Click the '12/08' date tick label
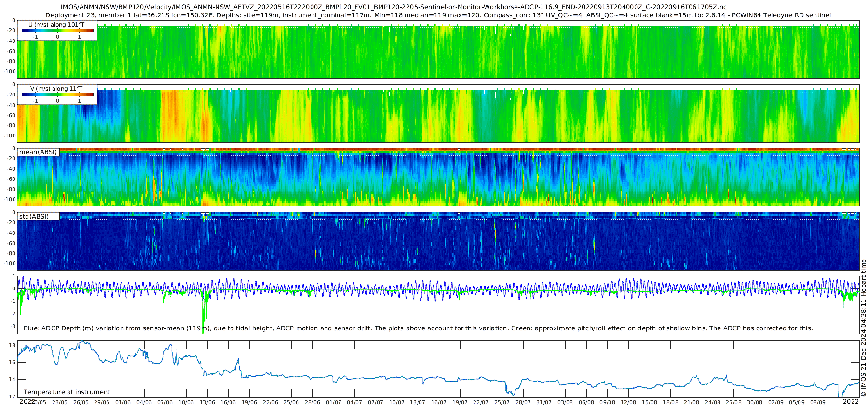This screenshot has width=868, height=410. (628, 402)
